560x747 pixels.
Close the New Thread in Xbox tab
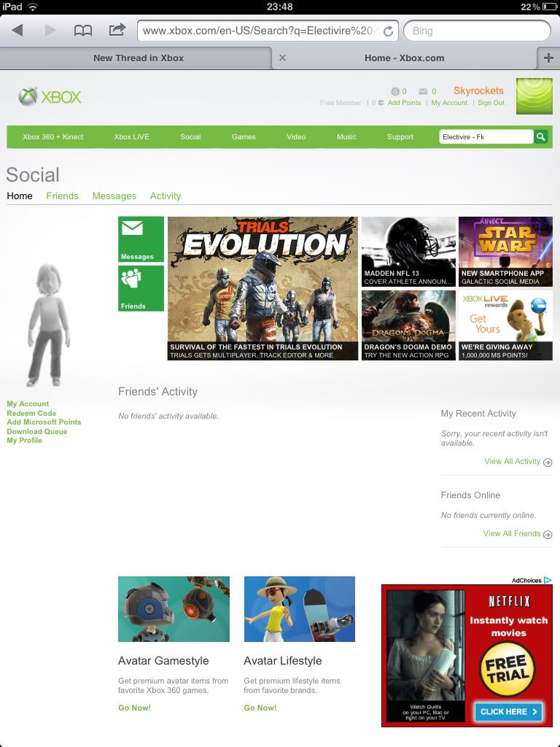click(282, 58)
